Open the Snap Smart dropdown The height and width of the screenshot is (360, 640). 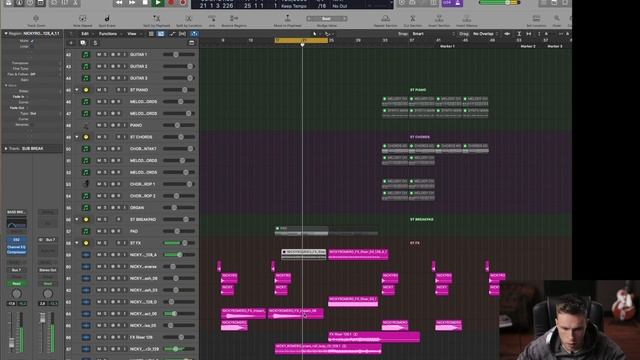[x=433, y=34]
